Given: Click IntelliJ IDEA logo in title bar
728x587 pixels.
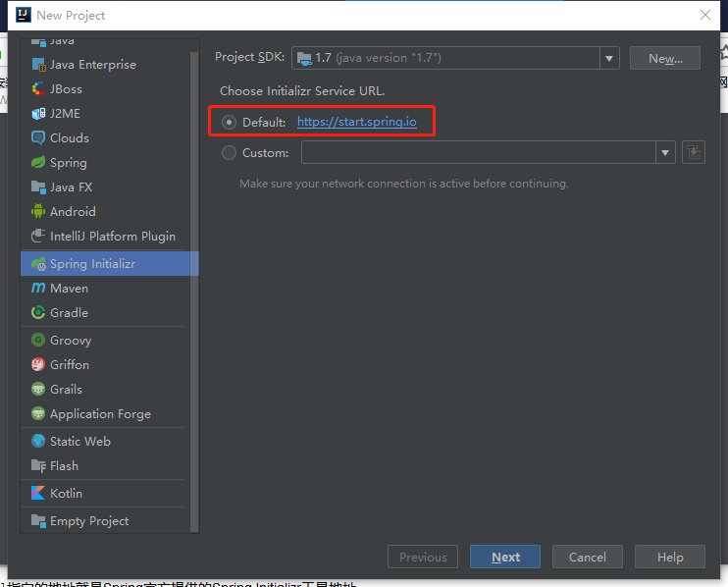Looking at the screenshot, I should click(x=24, y=15).
